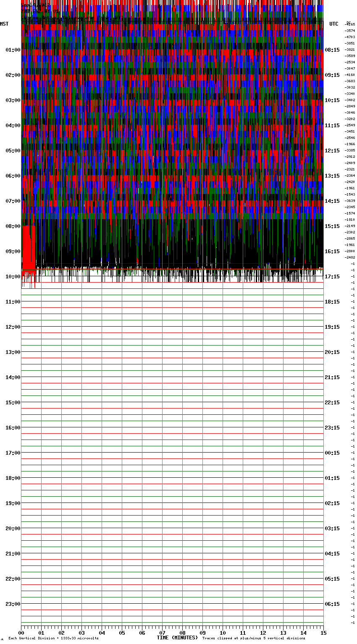Select the DC offset value -1966
The height and width of the screenshot is (644, 357).
pos(350,144)
